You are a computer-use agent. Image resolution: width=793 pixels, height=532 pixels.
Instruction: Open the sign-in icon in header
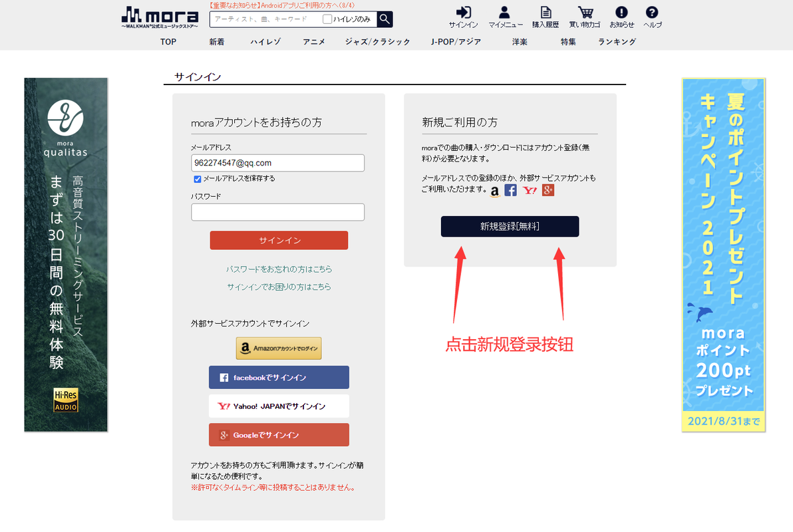coord(463,13)
